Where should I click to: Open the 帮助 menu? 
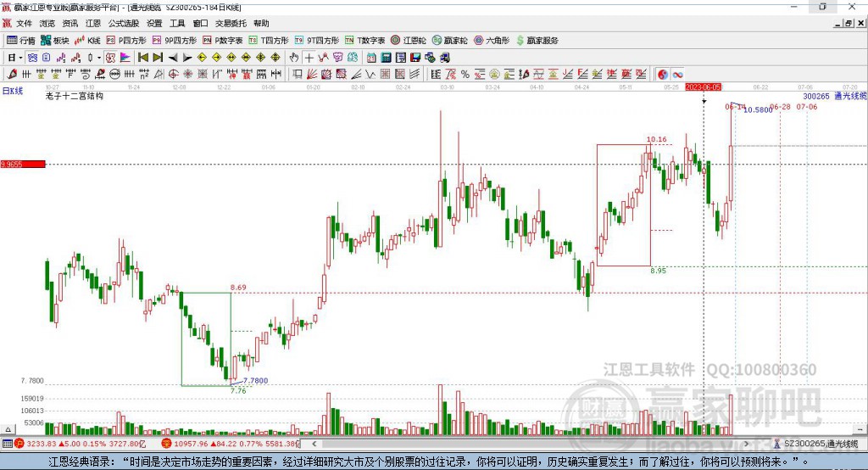[x=261, y=23]
